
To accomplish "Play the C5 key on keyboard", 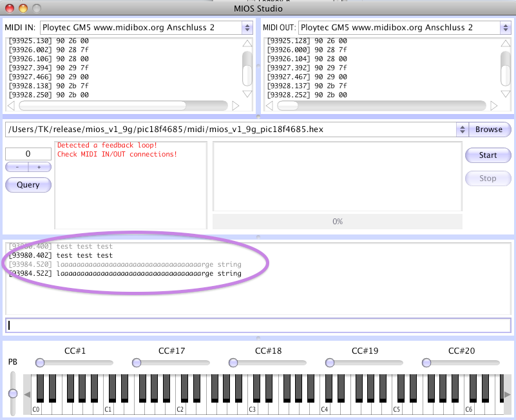I will point(397,409).
